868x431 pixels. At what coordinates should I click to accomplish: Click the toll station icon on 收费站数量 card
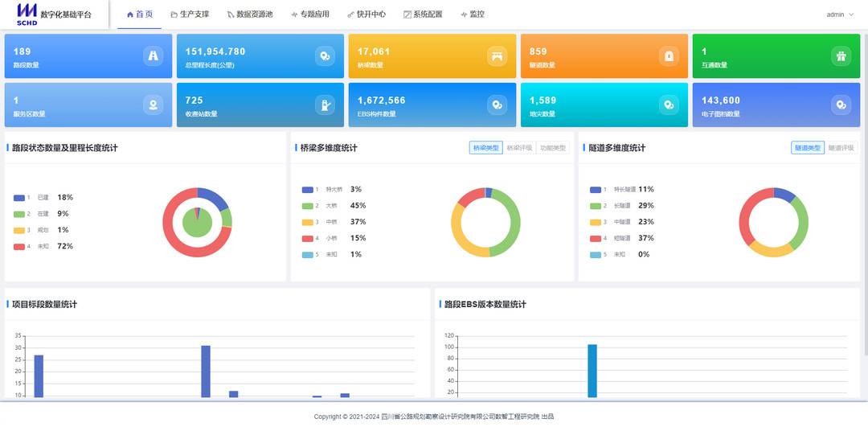325,105
